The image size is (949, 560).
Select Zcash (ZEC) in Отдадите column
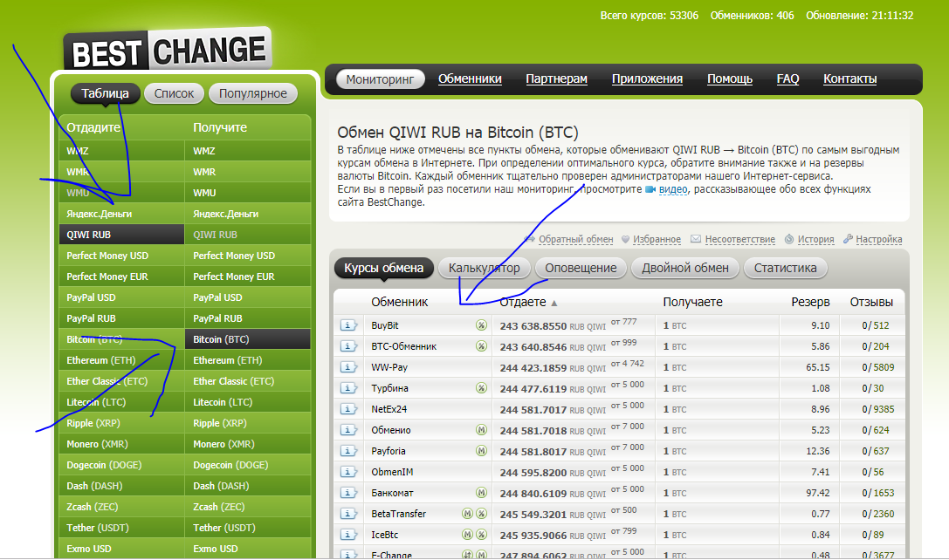[121, 507]
